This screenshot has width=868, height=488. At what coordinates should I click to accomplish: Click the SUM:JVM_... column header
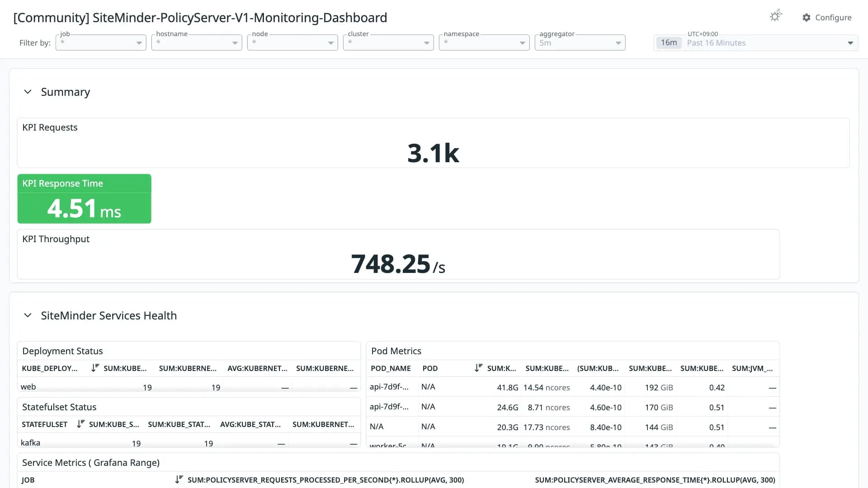pyautogui.click(x=752, y=368)
